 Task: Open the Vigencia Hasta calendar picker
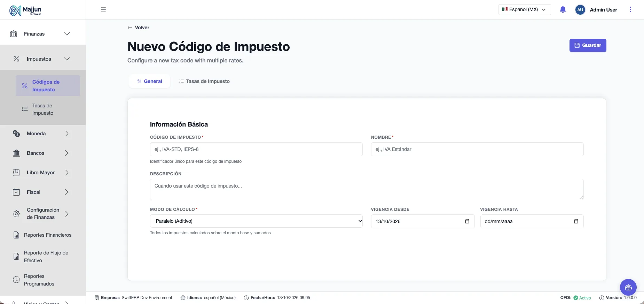coord(576,221)
